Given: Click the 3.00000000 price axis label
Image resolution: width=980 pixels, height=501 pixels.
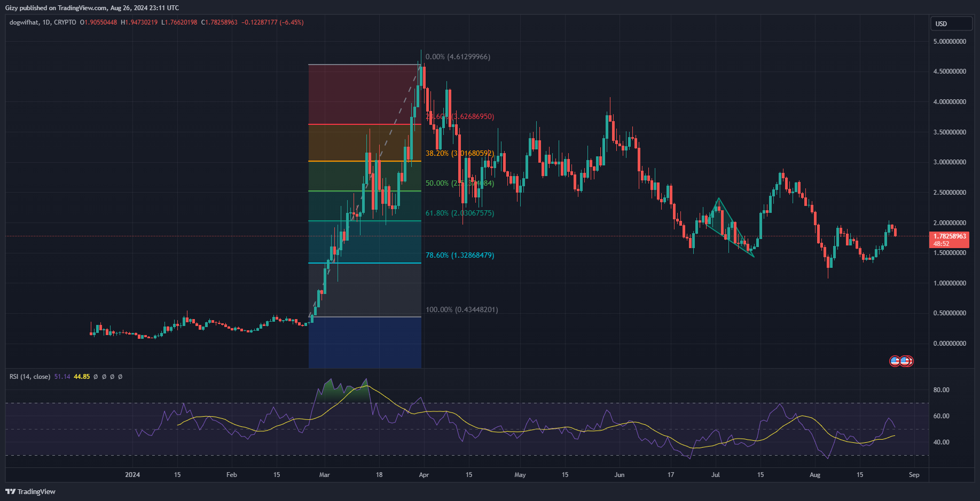Looking at the screenshot, I should 950,162.
